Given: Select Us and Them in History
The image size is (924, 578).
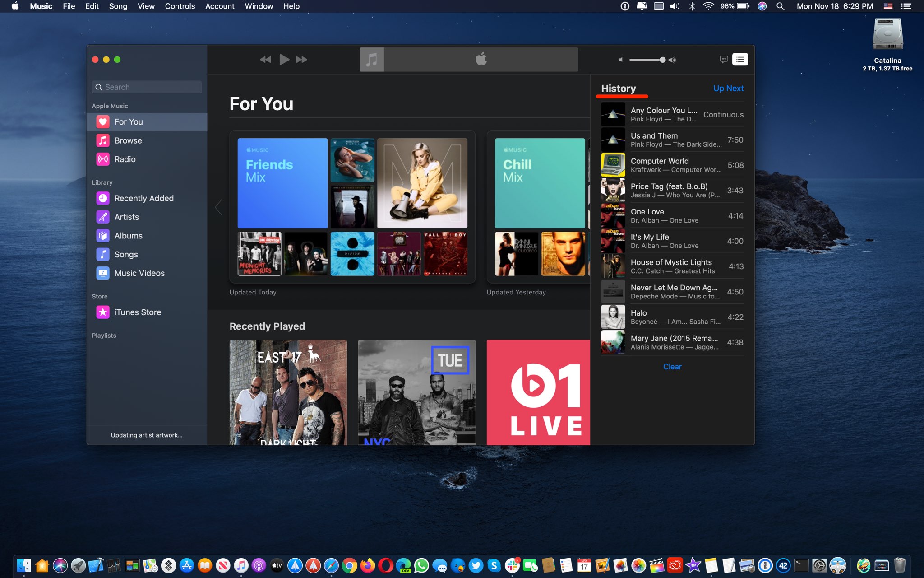Looking at the screenshot, I should (672, 140).
